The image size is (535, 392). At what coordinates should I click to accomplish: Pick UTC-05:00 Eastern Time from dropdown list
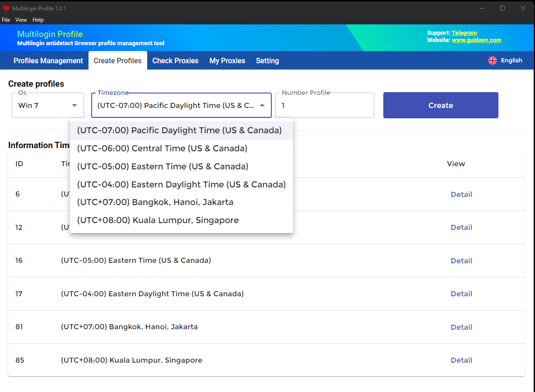click(x=181, y=167)
